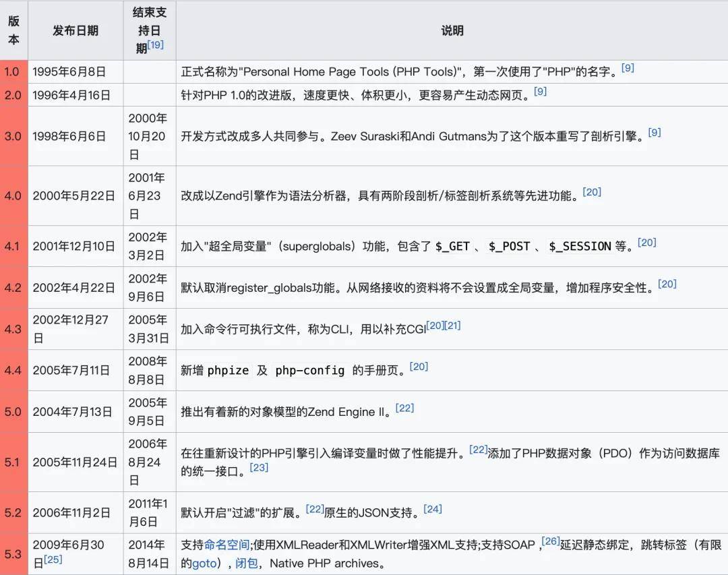Click the 结束支持日期 column header
The height and width of the screenshot is (575, 728).
click(x=150, y=30)
